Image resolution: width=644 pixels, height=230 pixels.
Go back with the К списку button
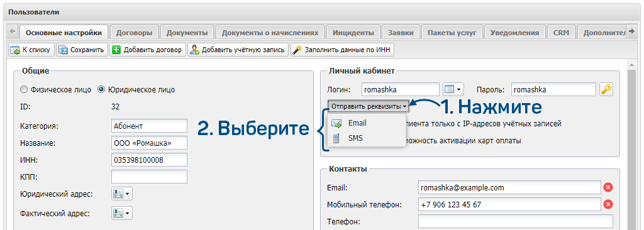(x=31, y=50)
